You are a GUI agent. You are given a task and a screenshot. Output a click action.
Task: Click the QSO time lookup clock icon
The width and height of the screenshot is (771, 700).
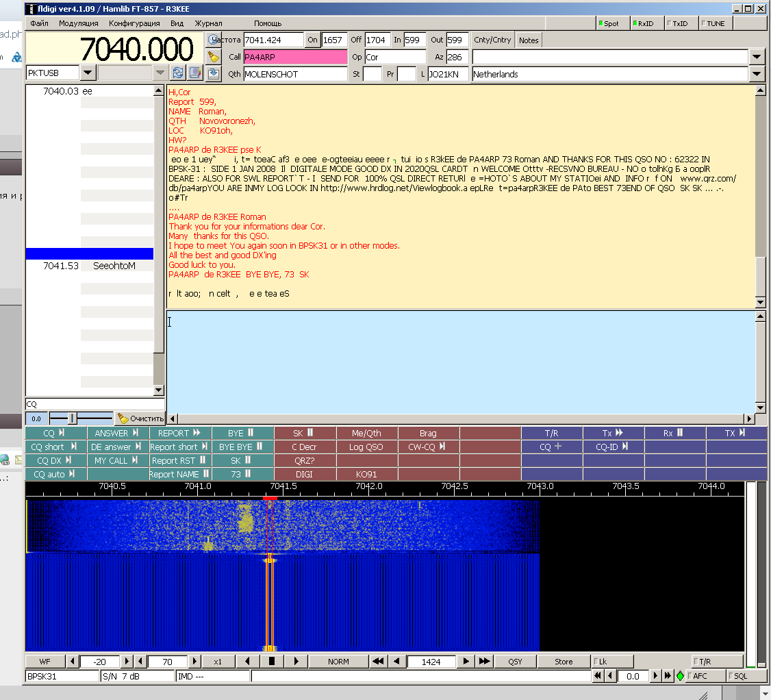213,40
